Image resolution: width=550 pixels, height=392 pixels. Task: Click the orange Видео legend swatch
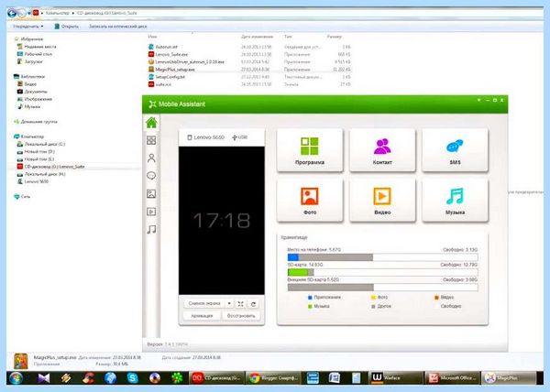[x=436, y=298]
